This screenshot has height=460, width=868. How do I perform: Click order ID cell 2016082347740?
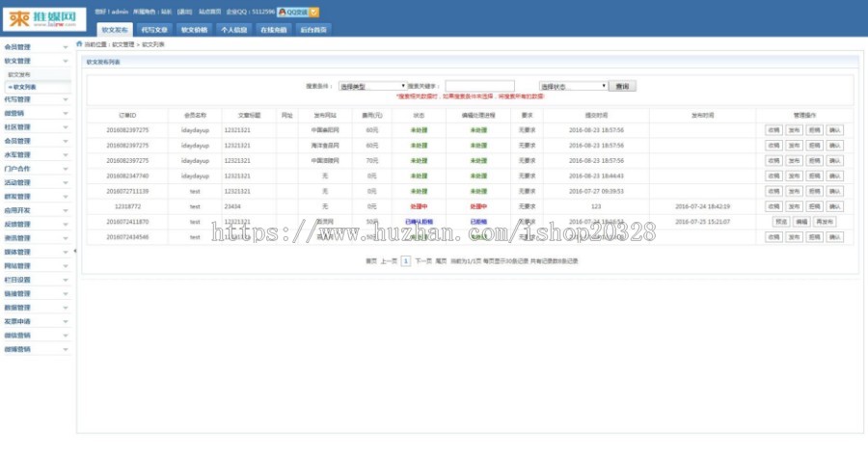coord(127,176)
